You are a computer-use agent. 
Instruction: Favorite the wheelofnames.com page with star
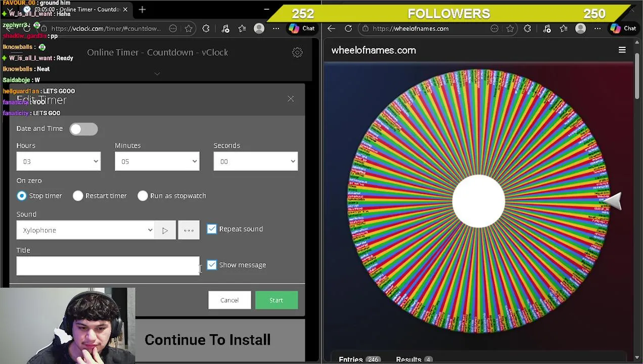point(510,28)
